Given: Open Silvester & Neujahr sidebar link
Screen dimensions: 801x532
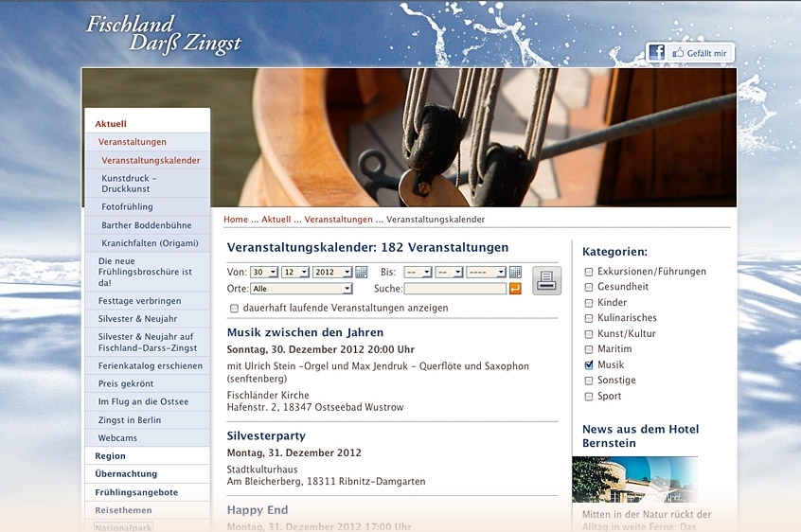Looking at the screenshot, I should point(137,319).
